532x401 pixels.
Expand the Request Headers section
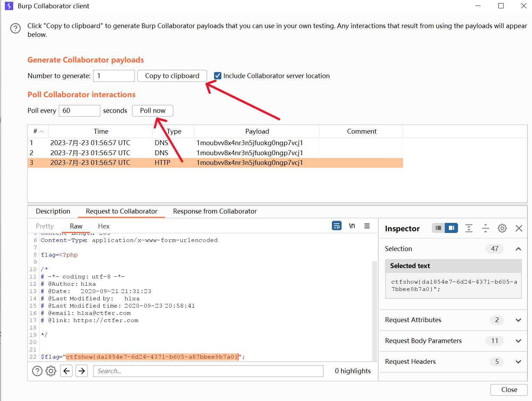click(518, 362)
